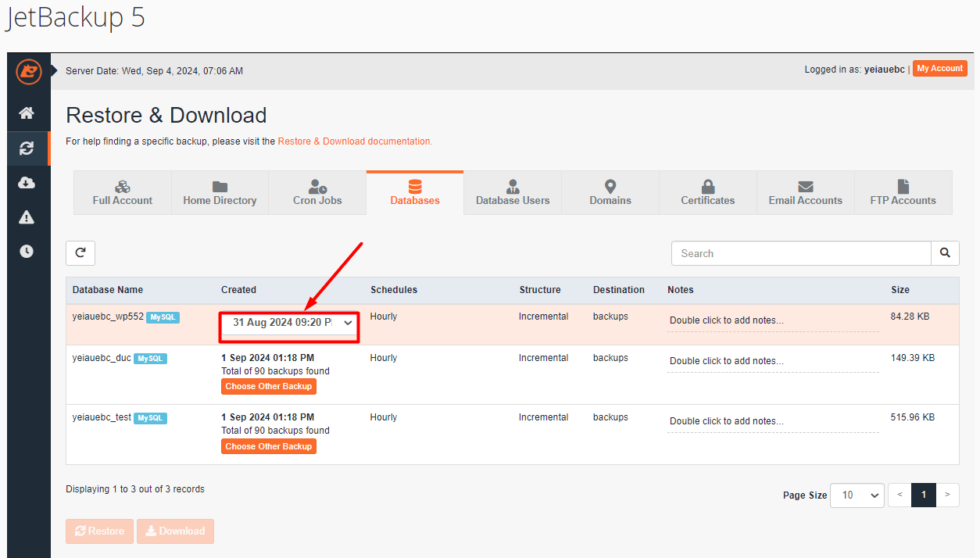Open the Home icon in the sidebar
The width and height of the screenshot is (980, 558).
point(27,113)
